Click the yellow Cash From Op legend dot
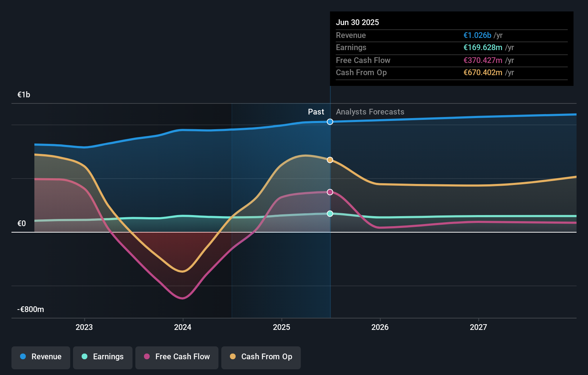 tap(233, 357)
